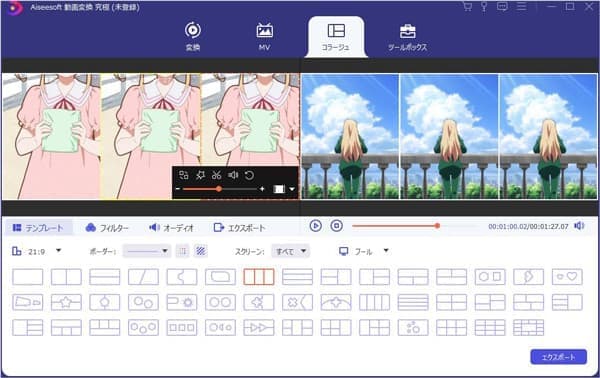This screenshot has height=378, width=600.
Task: Click the hatched border pattern icon
Action: coord(201,251)
